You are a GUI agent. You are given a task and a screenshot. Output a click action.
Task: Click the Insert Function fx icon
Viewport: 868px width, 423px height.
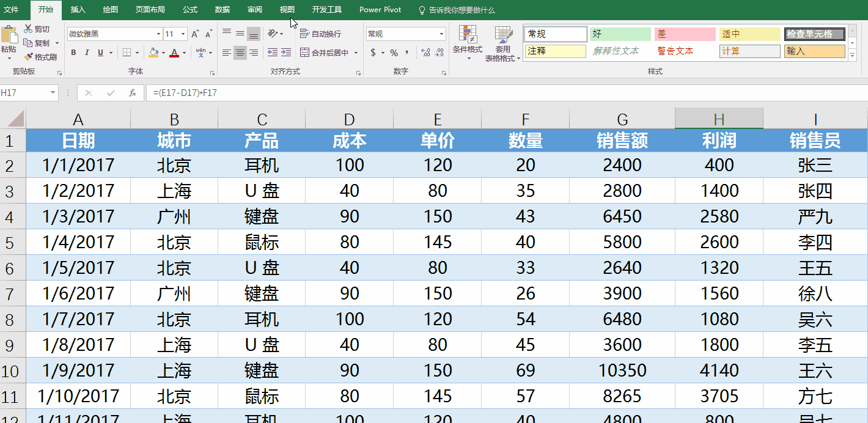click(132, 93)
